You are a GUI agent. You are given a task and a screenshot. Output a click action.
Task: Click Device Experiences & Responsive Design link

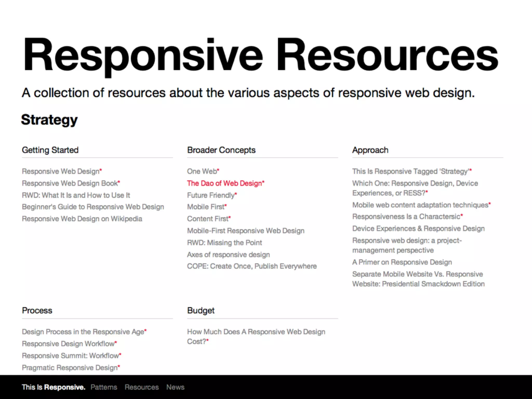[x=418, y=229]
